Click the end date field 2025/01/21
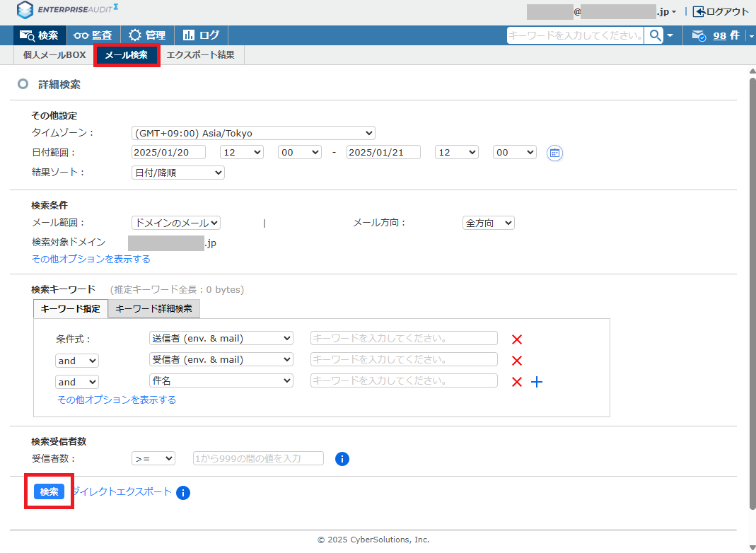The width and height of the screenshot is (756, 553). tap(383, 152)
